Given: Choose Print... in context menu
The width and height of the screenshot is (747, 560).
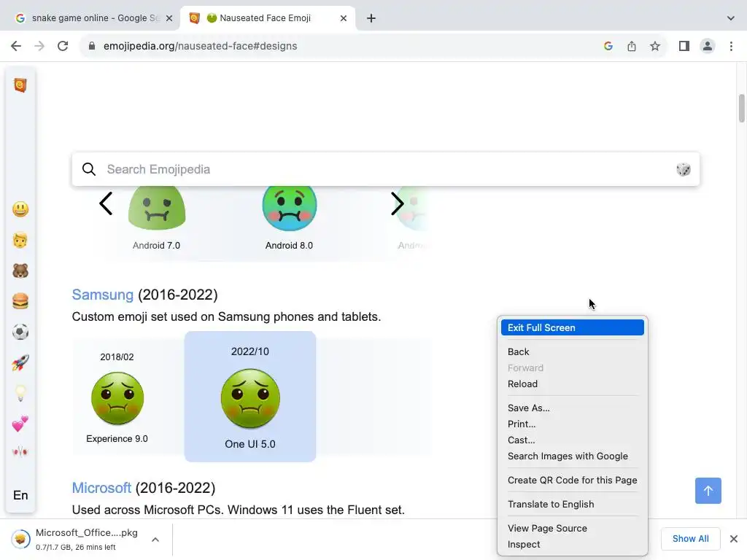Looking at the screenshot, I should point(572,424).
